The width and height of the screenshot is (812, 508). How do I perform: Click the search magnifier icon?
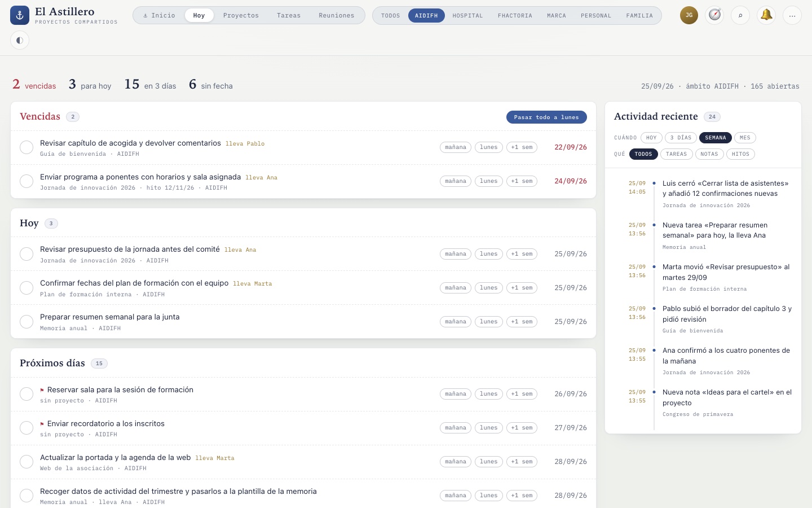[740, 15]
